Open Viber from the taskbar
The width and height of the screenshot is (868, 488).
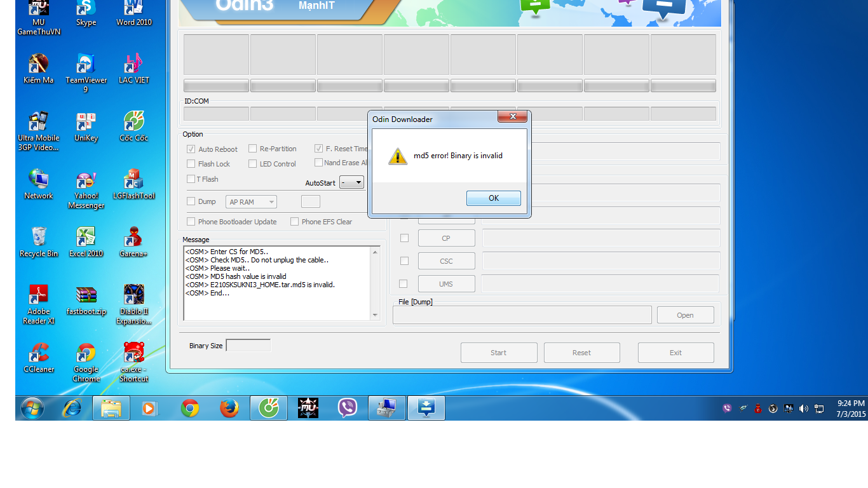coord(348,408)
